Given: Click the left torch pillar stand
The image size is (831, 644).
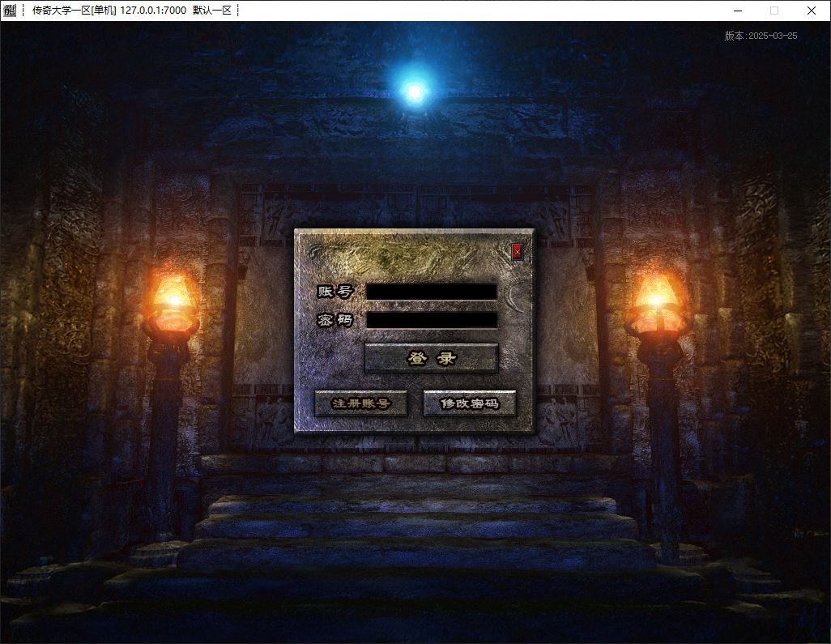Looking at the screenshot, I should coord(165,421).
